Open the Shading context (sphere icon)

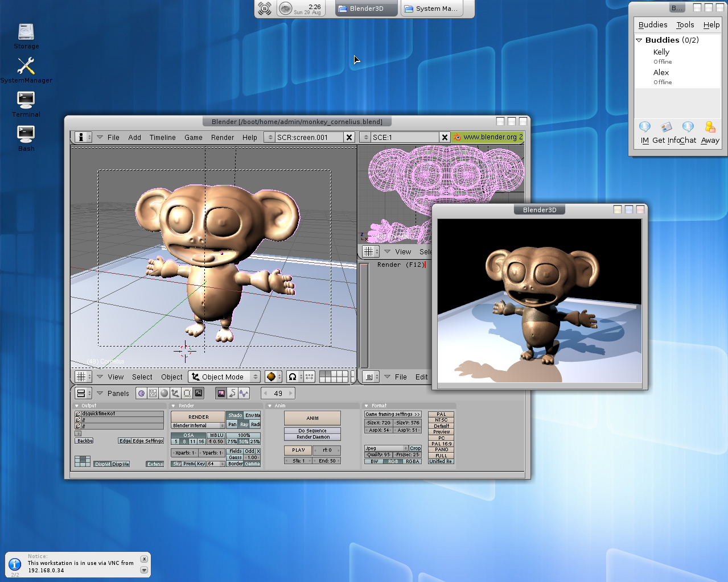click(164, 393)
